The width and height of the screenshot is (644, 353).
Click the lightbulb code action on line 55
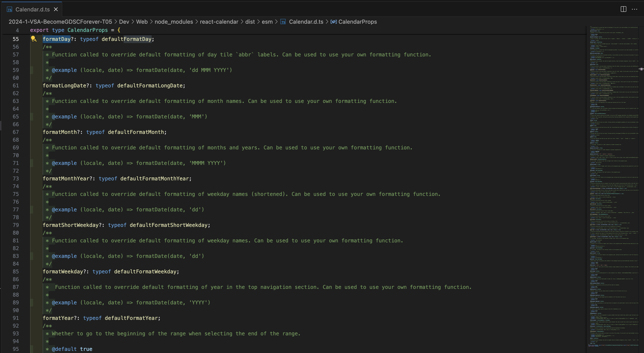[34, 39]
